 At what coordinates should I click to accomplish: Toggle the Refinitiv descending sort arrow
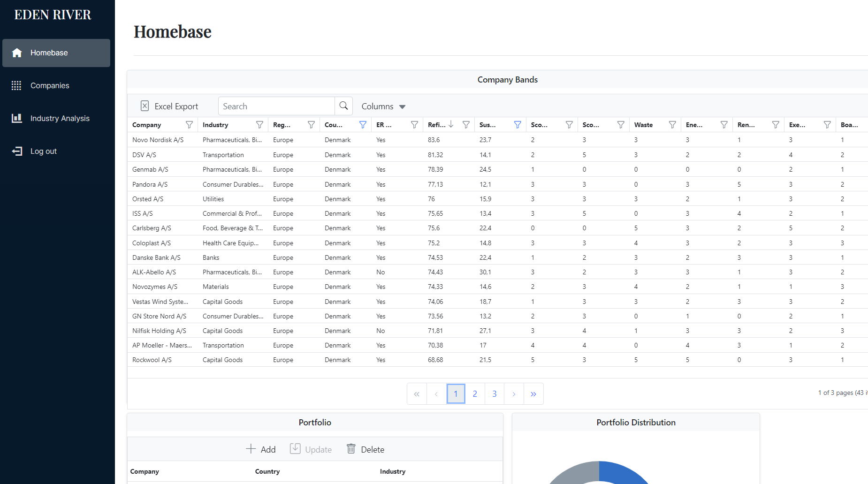tap(451, 124)
